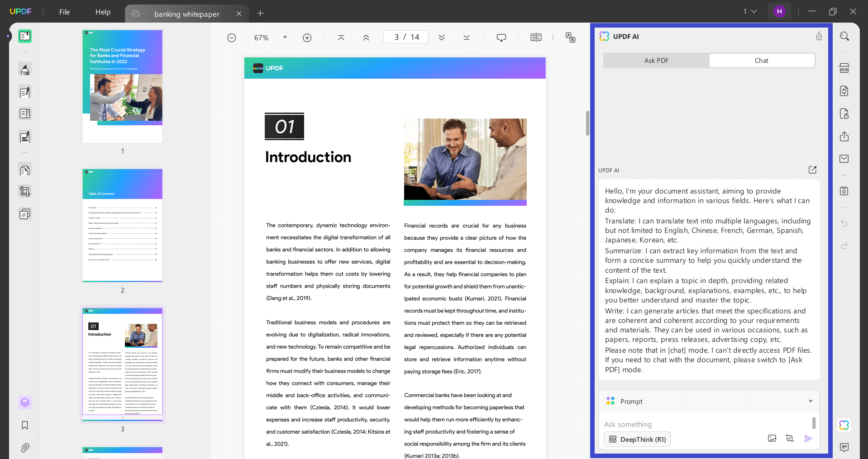Add a new tab
This screenshot has width=868, height=459.
pyautogui.click(x=260, y=14)
